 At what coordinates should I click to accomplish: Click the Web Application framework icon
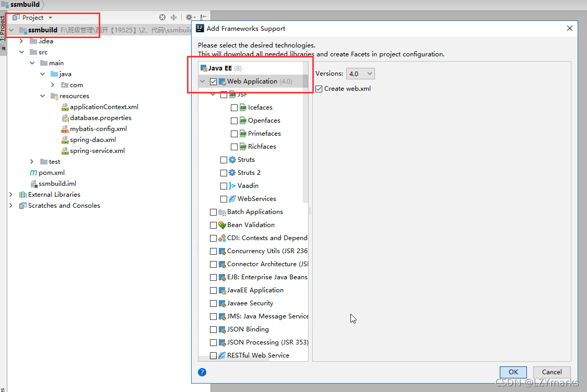(x=222, y=81)
